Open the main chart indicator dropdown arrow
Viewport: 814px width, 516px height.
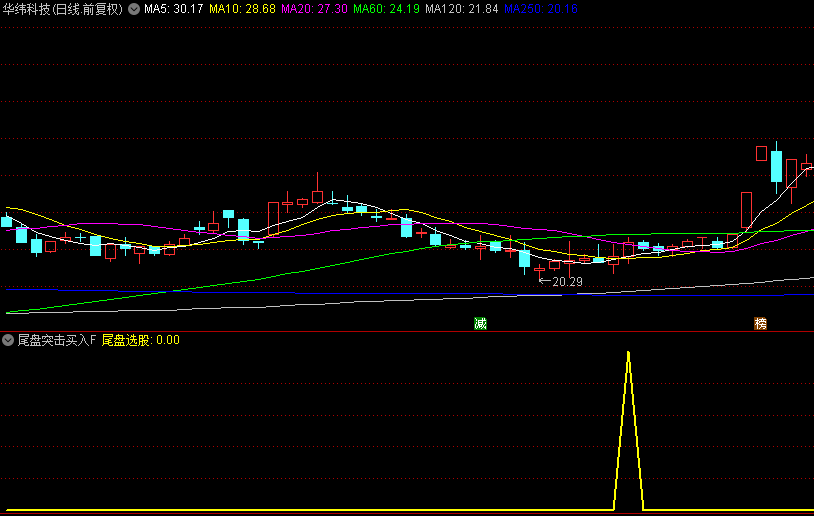134,9
